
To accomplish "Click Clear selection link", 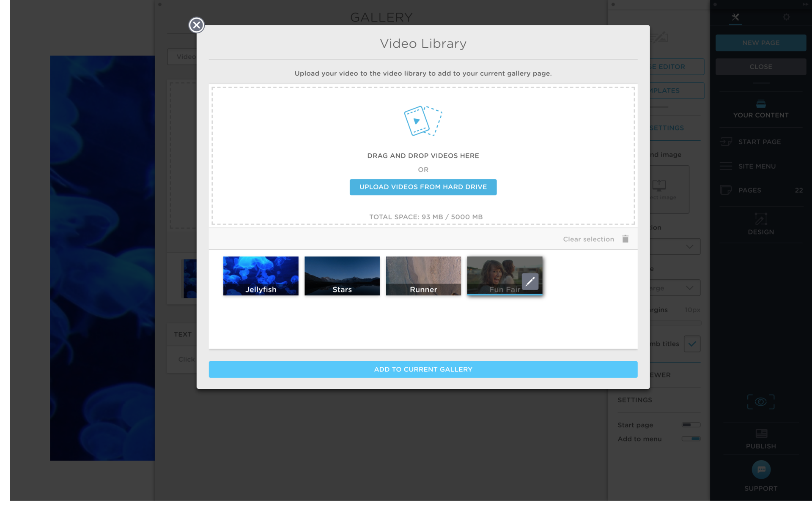I will coord(588,239).
